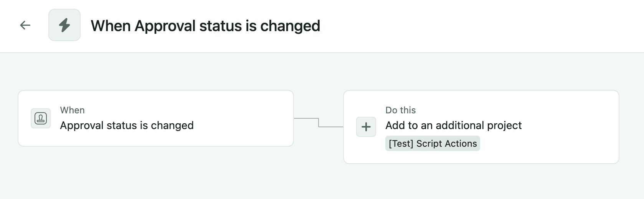Click the empty canvas above the action card
The width and height of the screenshot is (644, 199).
[x=481, y=73]
